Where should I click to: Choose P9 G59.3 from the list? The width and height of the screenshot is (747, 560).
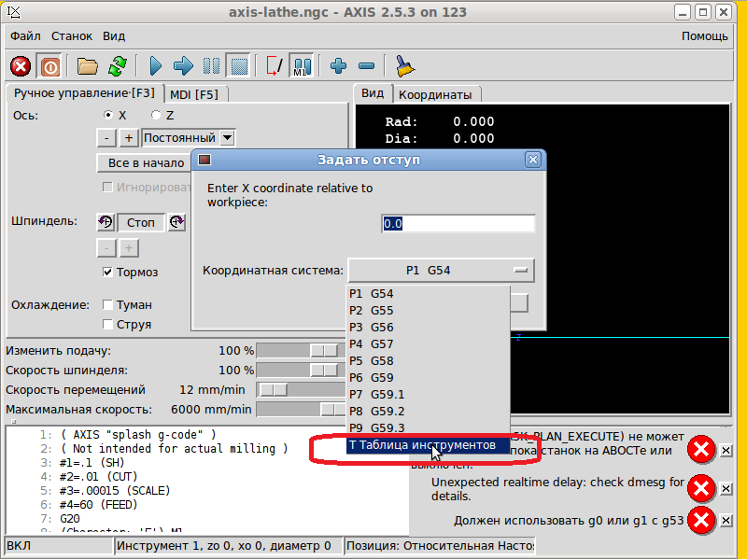428,427
